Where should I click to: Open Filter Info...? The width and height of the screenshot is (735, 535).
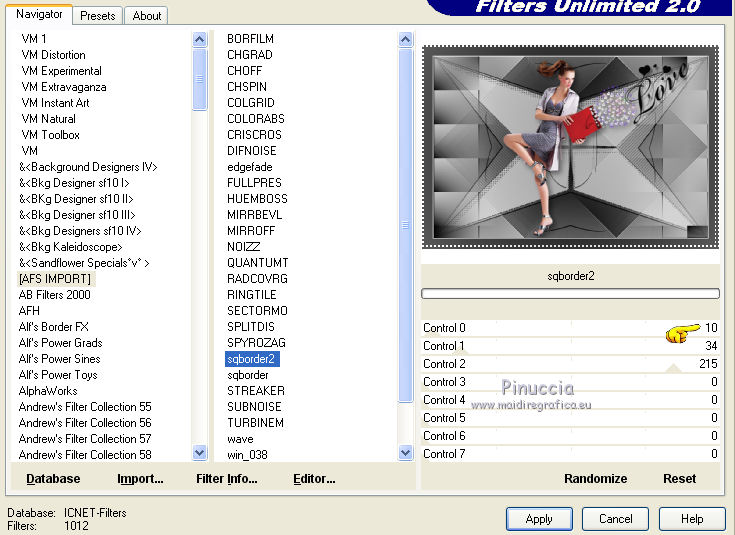pyautogui.click(x=226, y=478)
